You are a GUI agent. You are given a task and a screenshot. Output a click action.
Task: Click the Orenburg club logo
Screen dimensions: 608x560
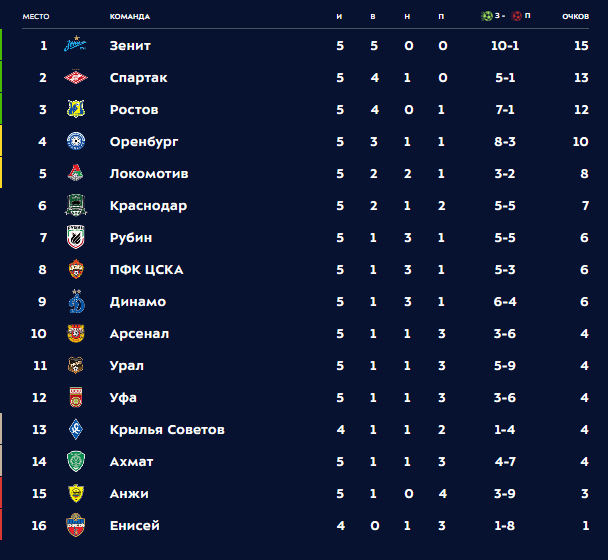[x=75, y=142]
